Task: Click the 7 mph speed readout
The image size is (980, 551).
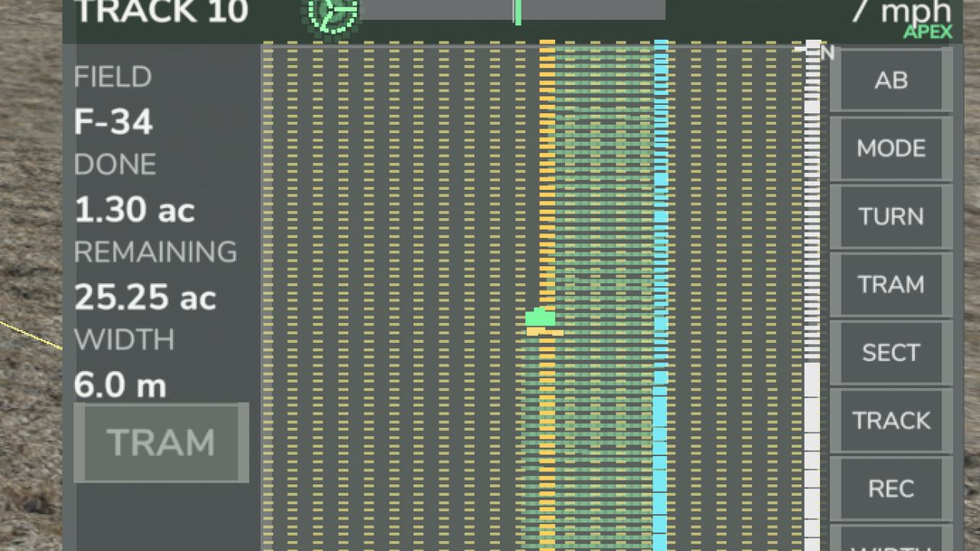Action: [901, 11]
